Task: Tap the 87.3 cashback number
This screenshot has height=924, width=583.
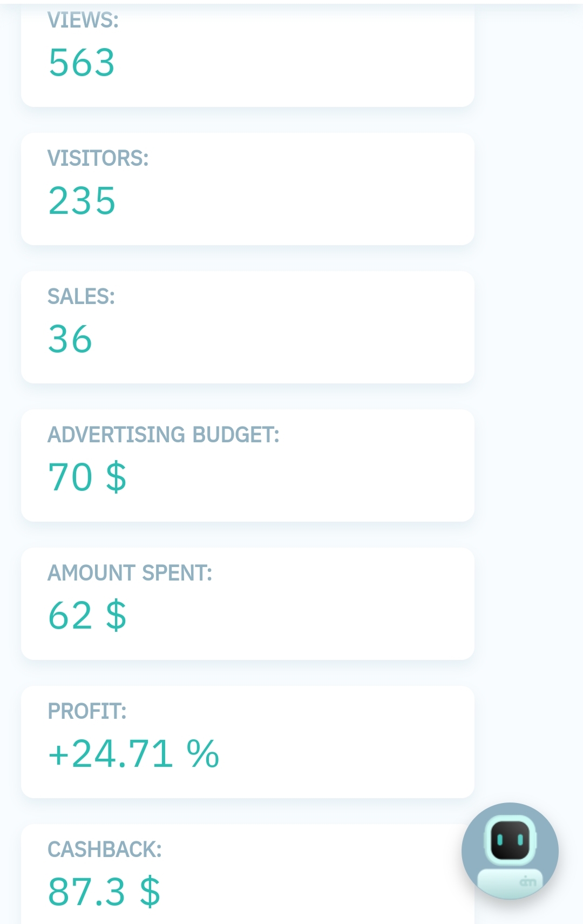Action: pyautogui.click(x=86, y=892)
